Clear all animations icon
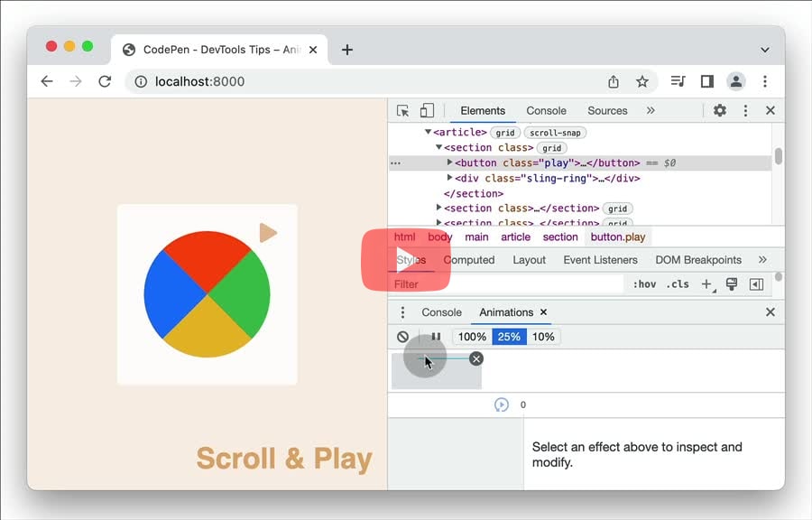This screenshot has width=812, height=520. point(402,337)
